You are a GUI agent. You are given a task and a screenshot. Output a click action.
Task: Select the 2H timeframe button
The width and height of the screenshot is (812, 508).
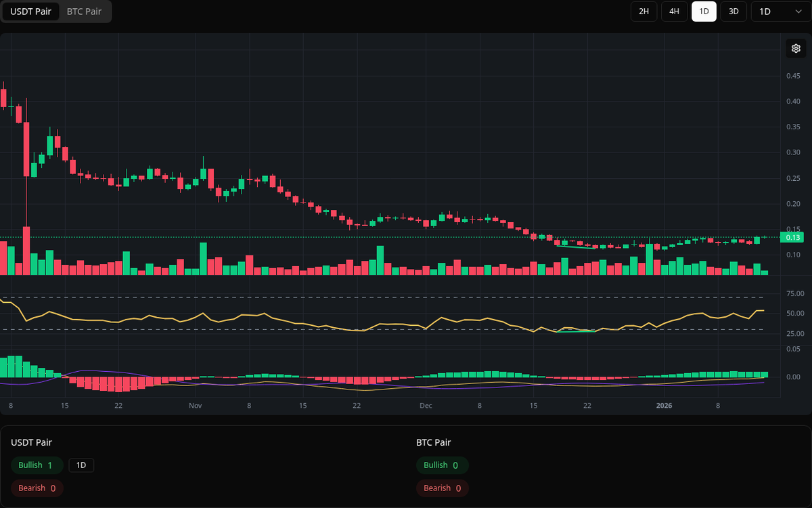point(644,12)
